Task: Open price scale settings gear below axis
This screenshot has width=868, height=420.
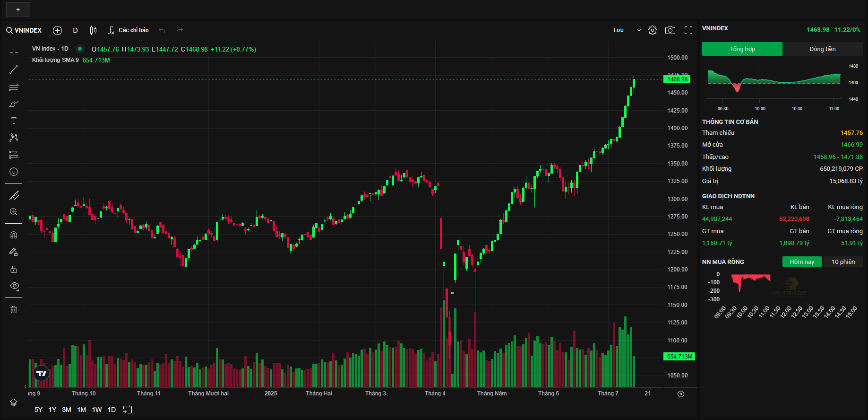Action: click(681, 394)
